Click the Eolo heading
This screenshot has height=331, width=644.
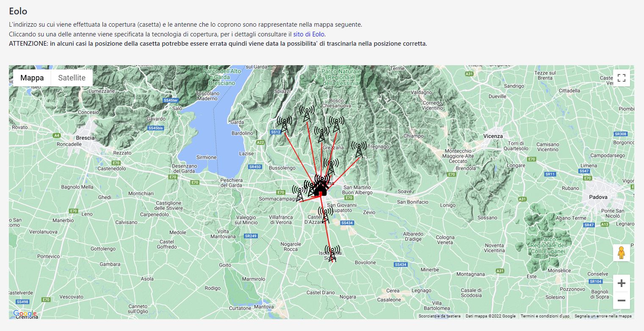tap(18, 11)
